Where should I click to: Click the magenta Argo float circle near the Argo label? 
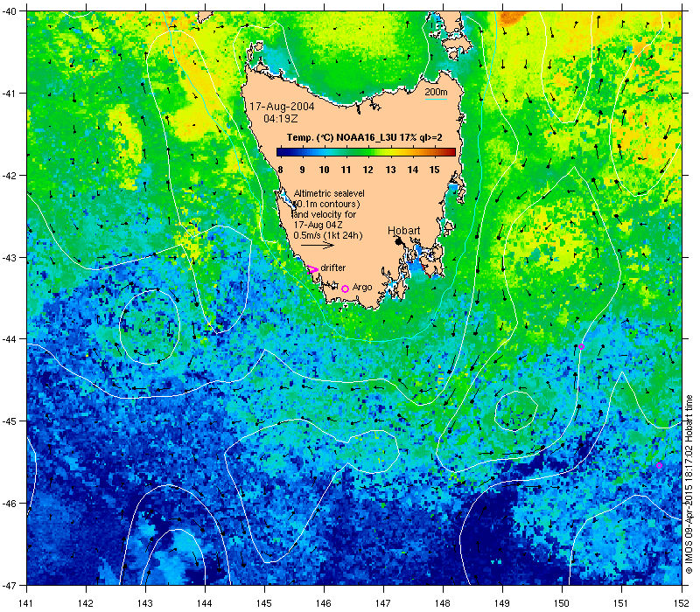345,289
